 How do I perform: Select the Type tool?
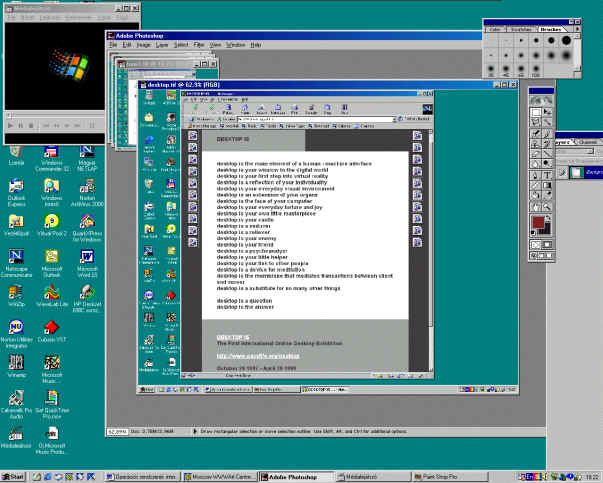pos(547,175)
